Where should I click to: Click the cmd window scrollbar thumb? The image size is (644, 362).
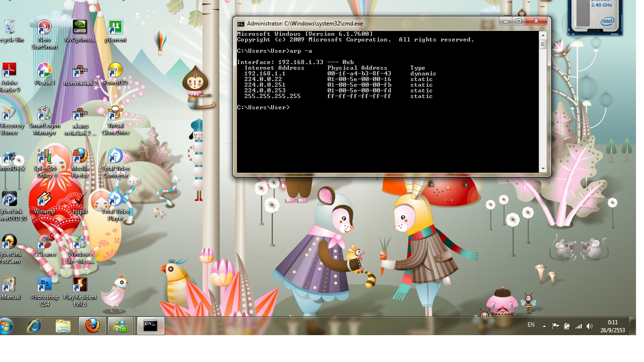pos(543,44)
